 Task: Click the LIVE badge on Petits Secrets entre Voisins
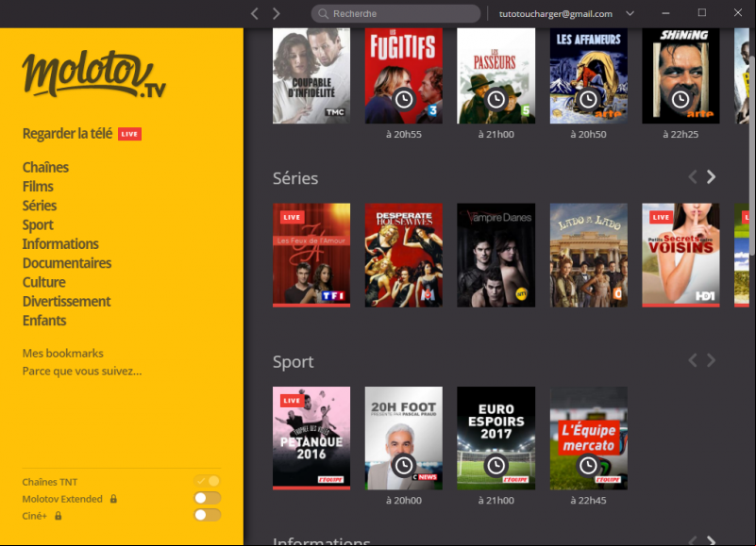[661, 217]
